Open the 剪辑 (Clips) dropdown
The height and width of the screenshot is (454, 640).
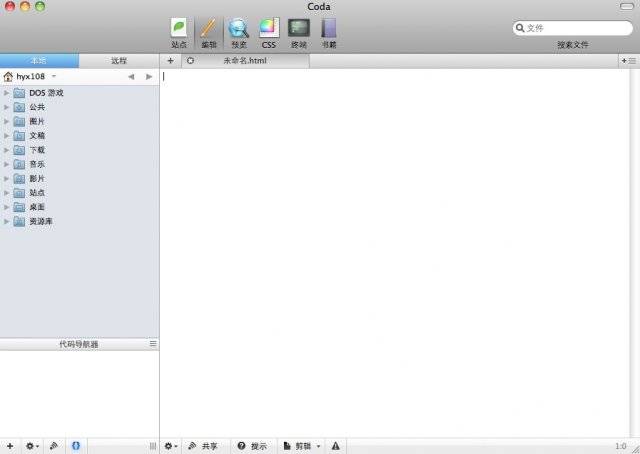coord(303,446)
